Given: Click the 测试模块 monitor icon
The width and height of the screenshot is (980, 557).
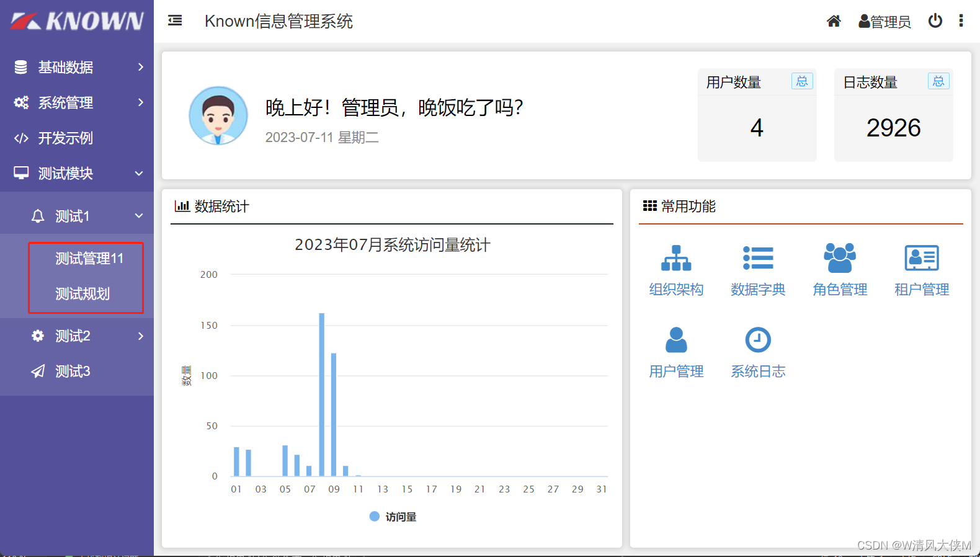Looking at the screenshot, I should (21, 173).
